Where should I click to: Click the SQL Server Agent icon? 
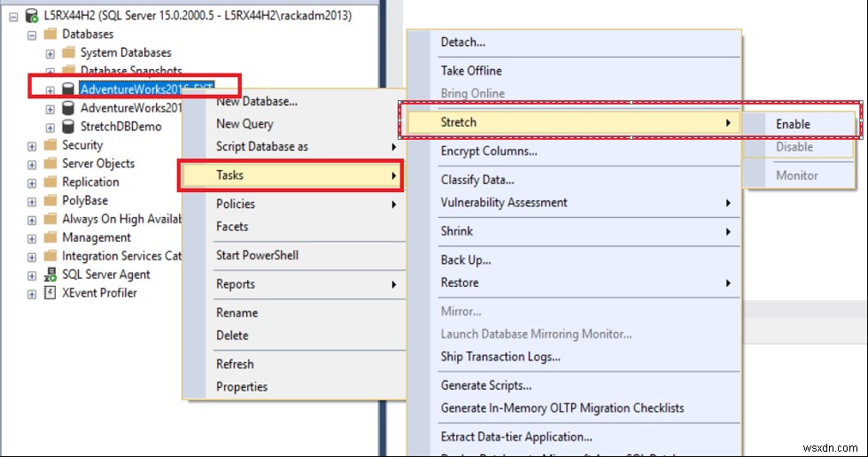click(50, 275)
